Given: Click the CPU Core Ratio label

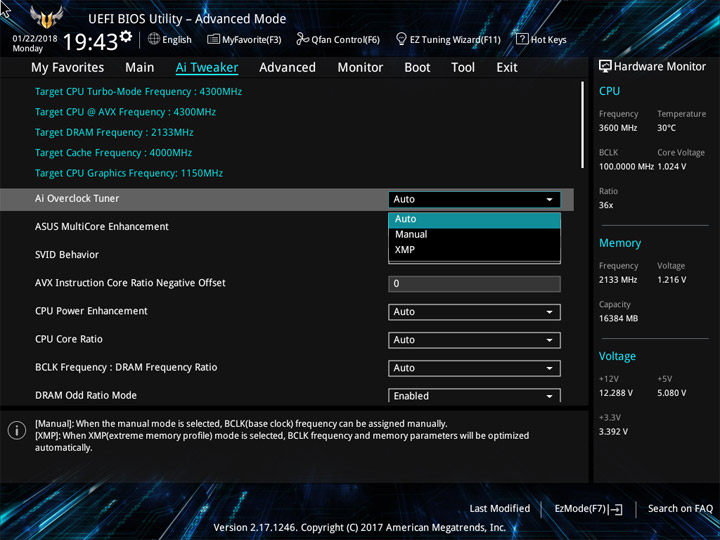Looking at the screenshot, I should (69, 339).
